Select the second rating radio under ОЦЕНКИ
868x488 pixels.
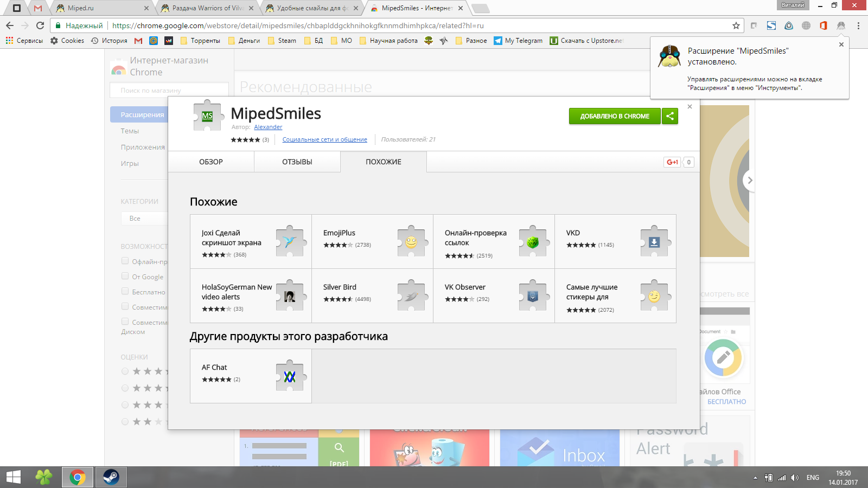coord(125,388)
